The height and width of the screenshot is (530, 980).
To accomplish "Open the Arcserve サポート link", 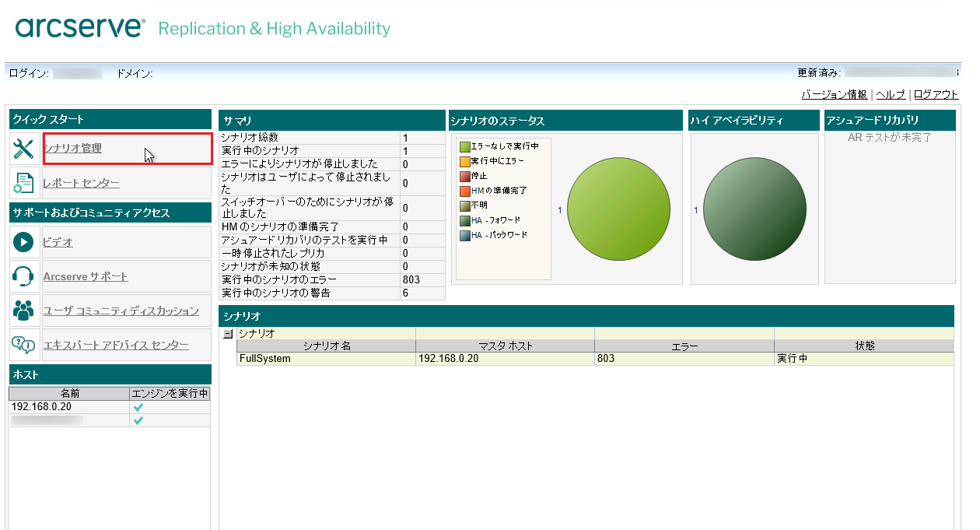I will (86, 276).
